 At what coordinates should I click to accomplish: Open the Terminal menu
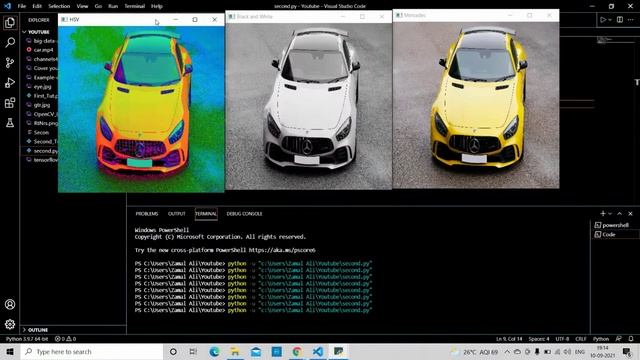(134, 6)
